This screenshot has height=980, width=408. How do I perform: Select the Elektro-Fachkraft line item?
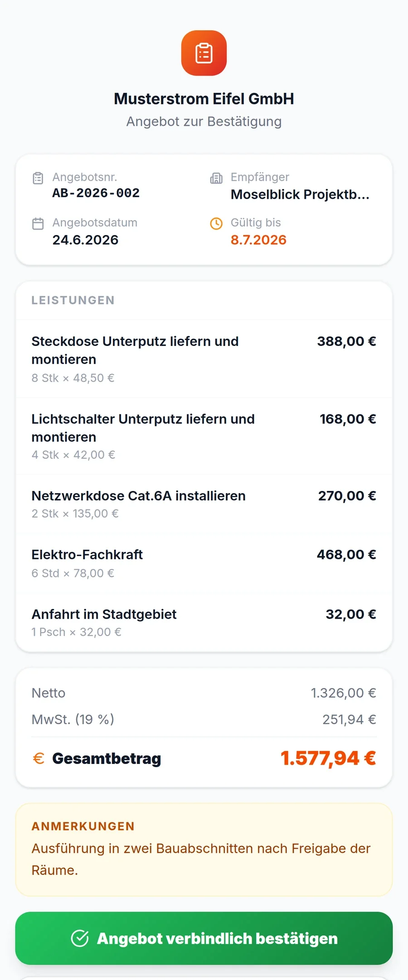point(204,563)
